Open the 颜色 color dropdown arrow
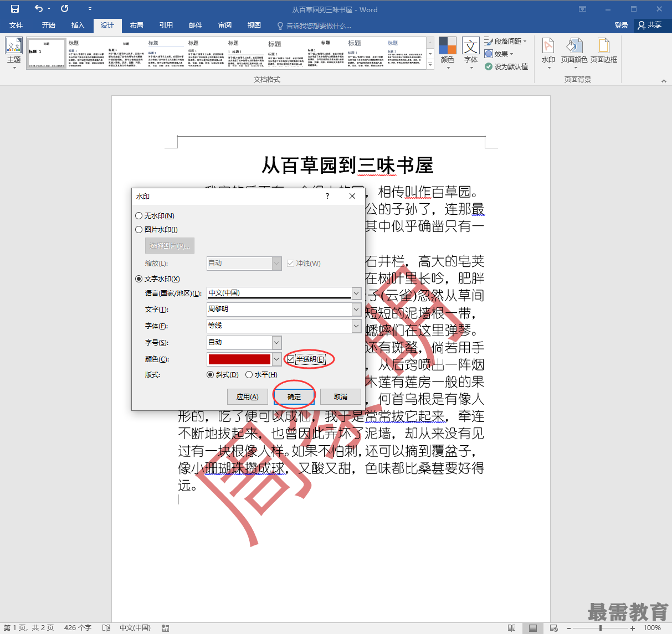This screenshot has height=634, width=672. tap(276, 359)
